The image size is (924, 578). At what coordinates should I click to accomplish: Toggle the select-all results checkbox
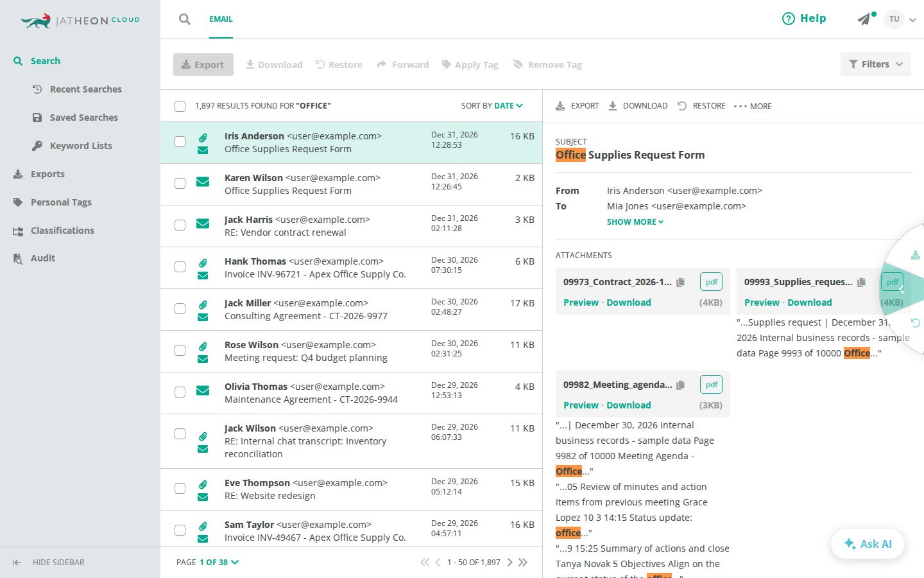tap(180, 106)
